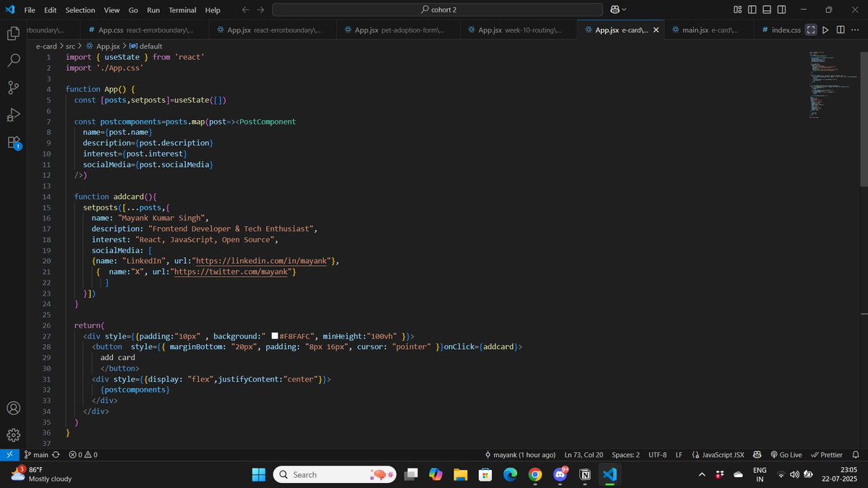Click the #F8FAFC color swatch in code

tap(276, 336)
